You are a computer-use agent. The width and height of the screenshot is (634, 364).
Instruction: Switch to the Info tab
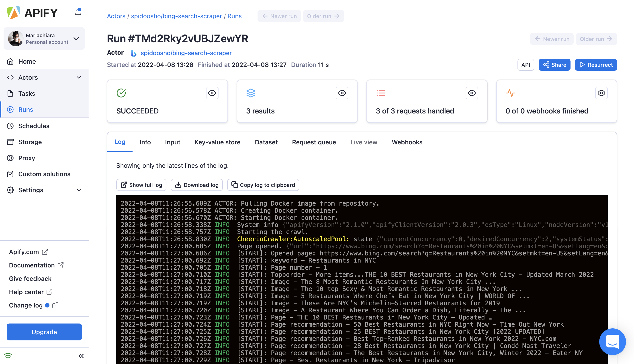pos(145,142)
